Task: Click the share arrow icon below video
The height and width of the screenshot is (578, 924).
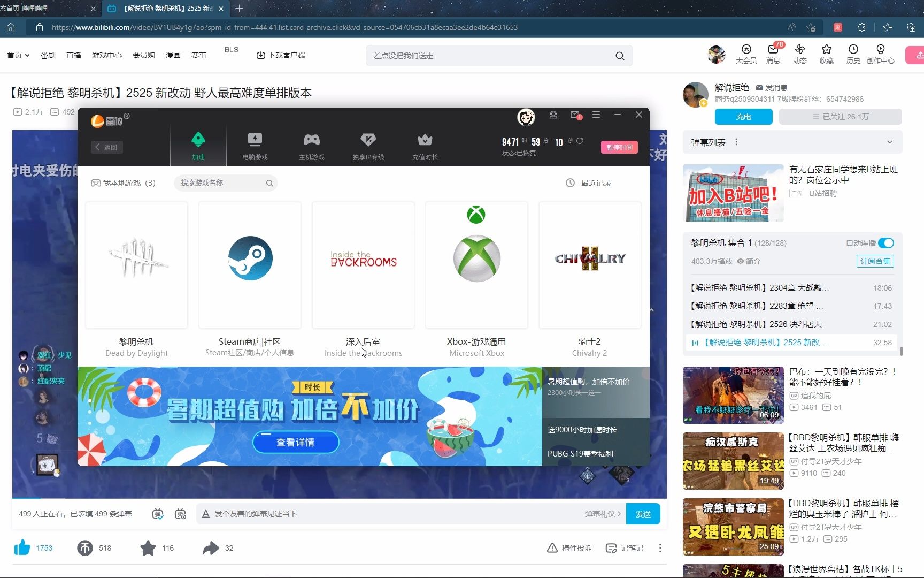Action: [211, 548]
